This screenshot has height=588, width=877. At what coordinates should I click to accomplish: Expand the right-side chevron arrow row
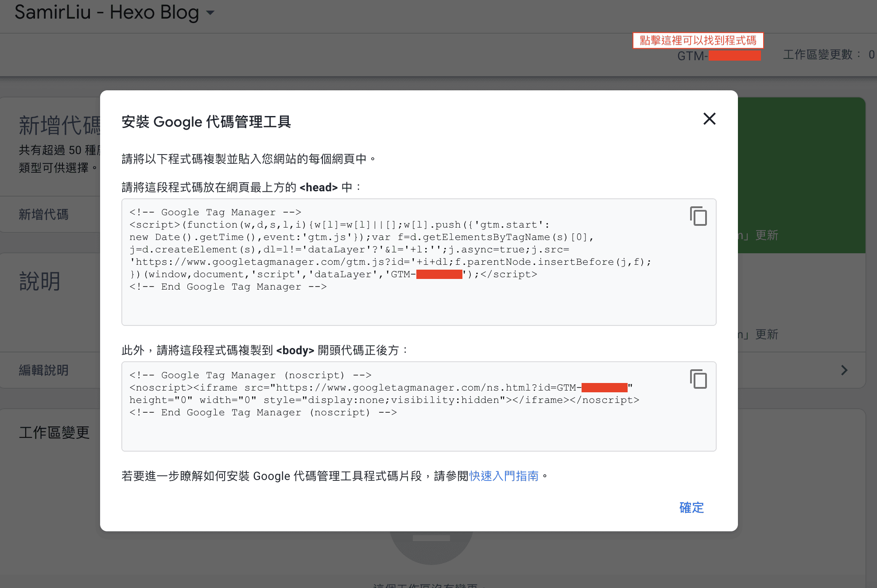point(844,370)
